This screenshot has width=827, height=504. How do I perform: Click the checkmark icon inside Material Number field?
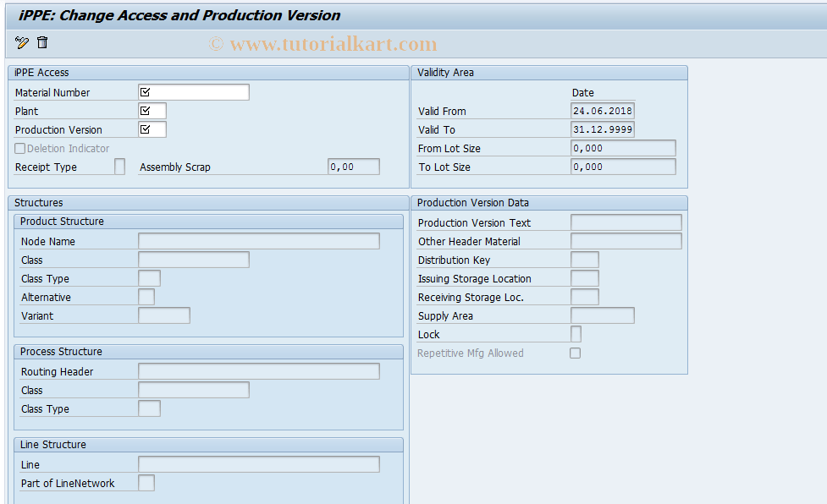(144, 91)
